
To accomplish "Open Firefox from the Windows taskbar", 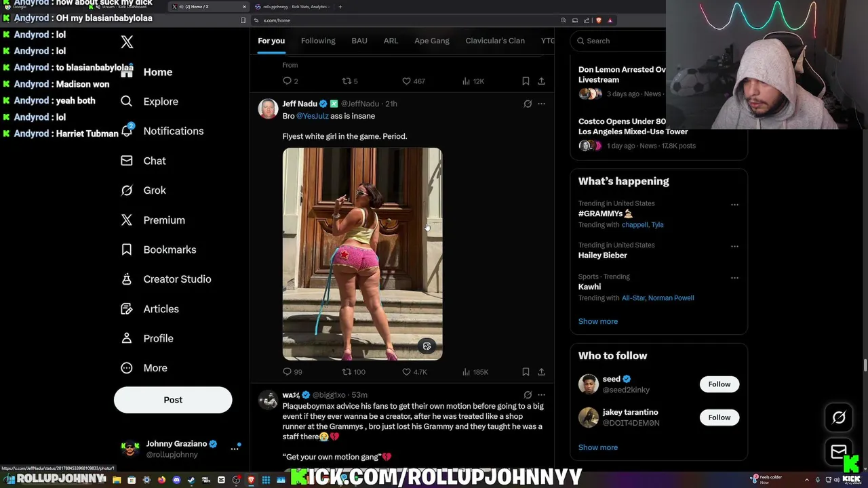I will pyautogui.click(x=161, y=480).
